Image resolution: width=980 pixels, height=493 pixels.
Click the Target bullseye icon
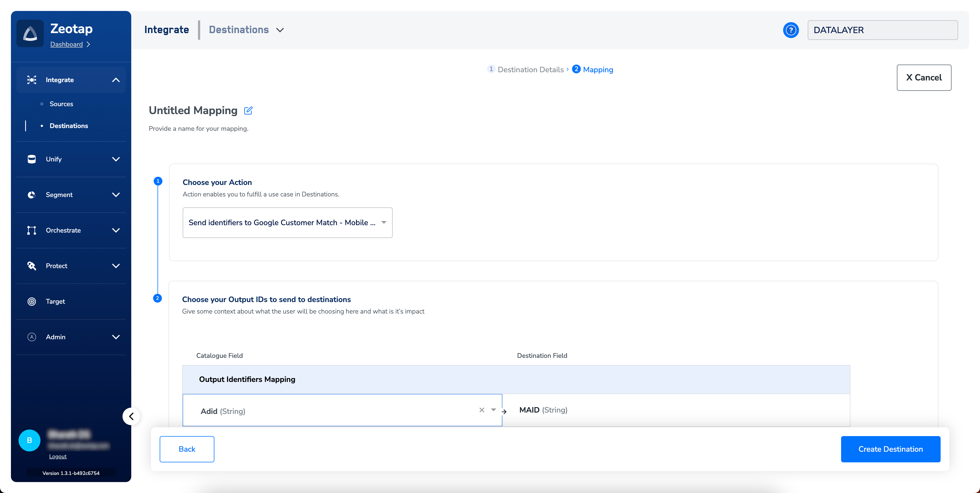click(32, 301)
